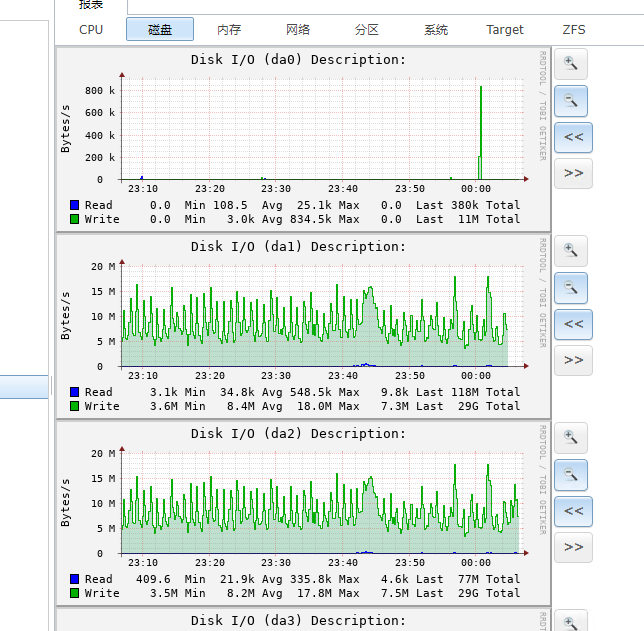Click the da0 Disk I/O graph image
The height and width of the screenshot is (631, 644).
(x=303, y=139)
